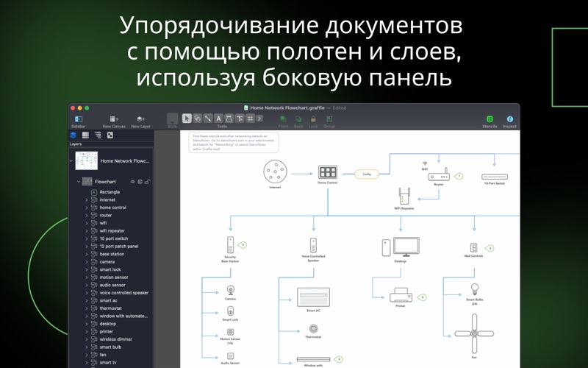Click the Bring to Front icon
The width and height of the screenshot is (588, 368).
[283, 119]
